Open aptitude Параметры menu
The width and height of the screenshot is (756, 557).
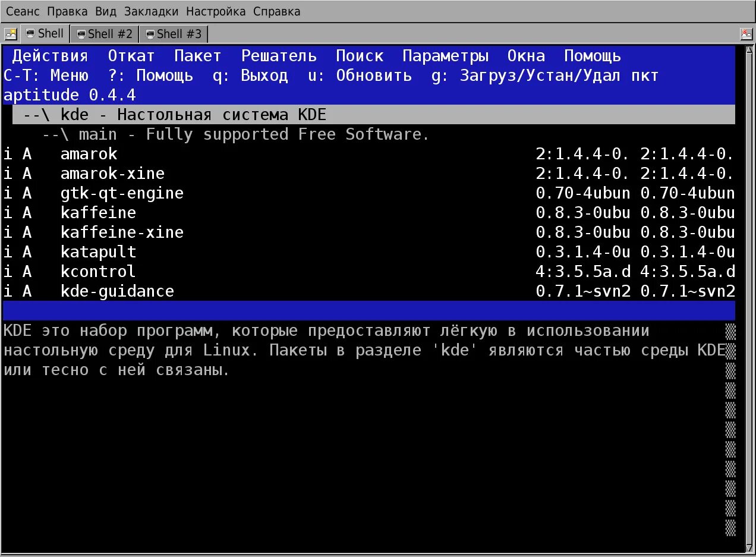445,56
